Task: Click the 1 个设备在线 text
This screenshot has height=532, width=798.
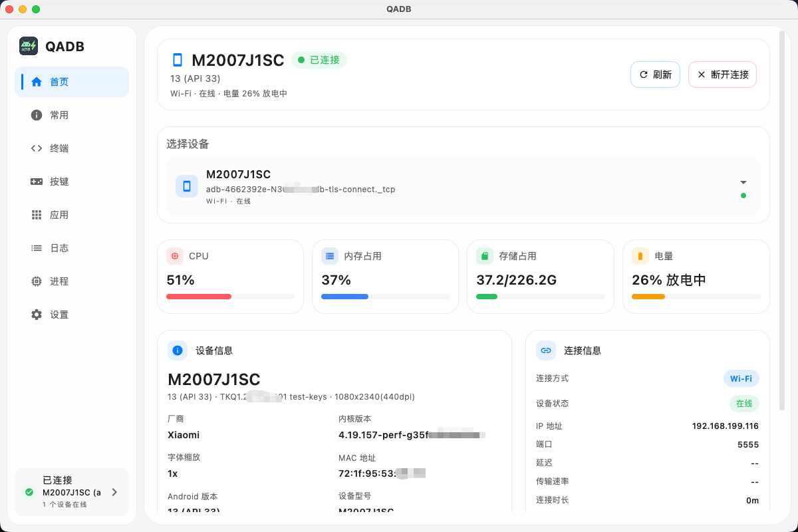Action: click(65, 504)
